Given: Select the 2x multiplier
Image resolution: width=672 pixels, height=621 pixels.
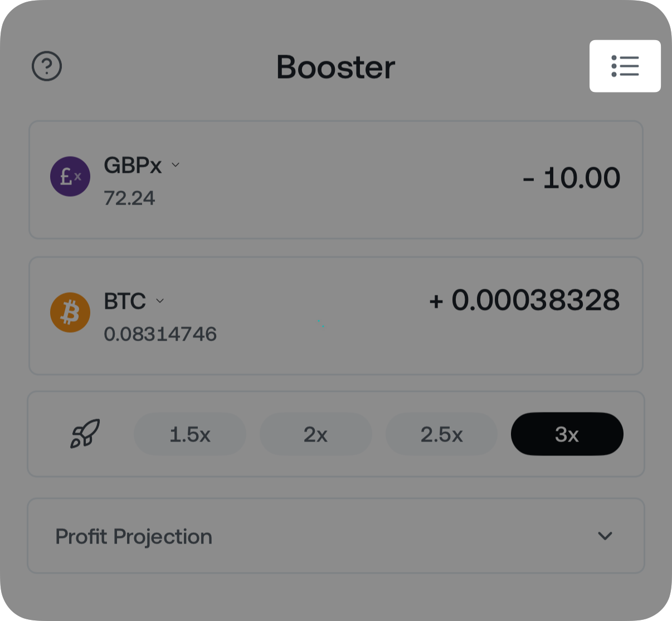Looking at the screenshot, I should click(315, 434).
